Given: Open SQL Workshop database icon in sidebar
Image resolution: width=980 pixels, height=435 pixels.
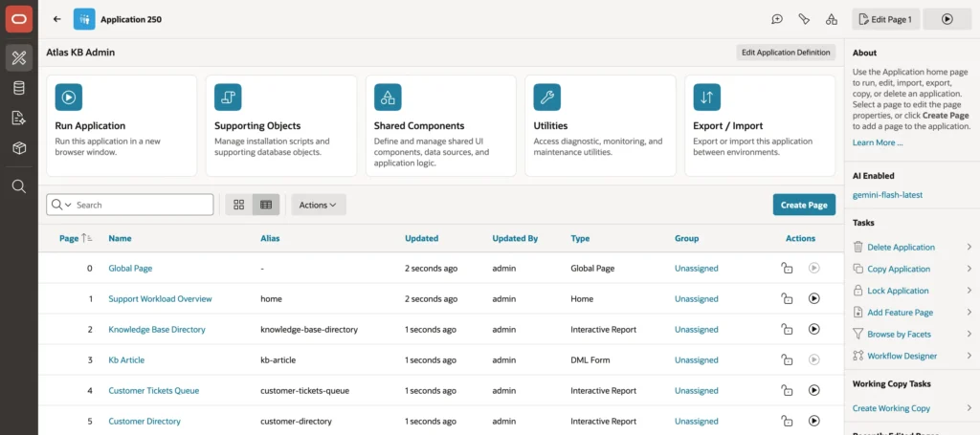Looking at the screenshot, I should click(x=19, y=88).
